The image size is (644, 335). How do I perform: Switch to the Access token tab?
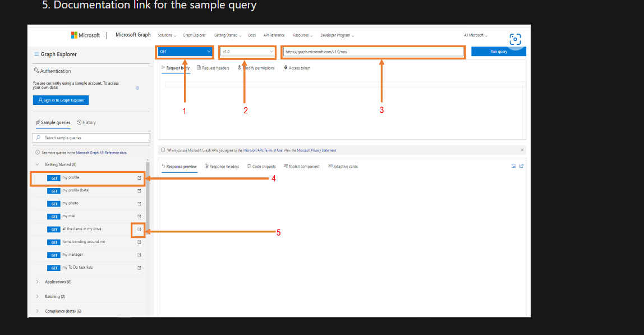[x=297, y=68]
